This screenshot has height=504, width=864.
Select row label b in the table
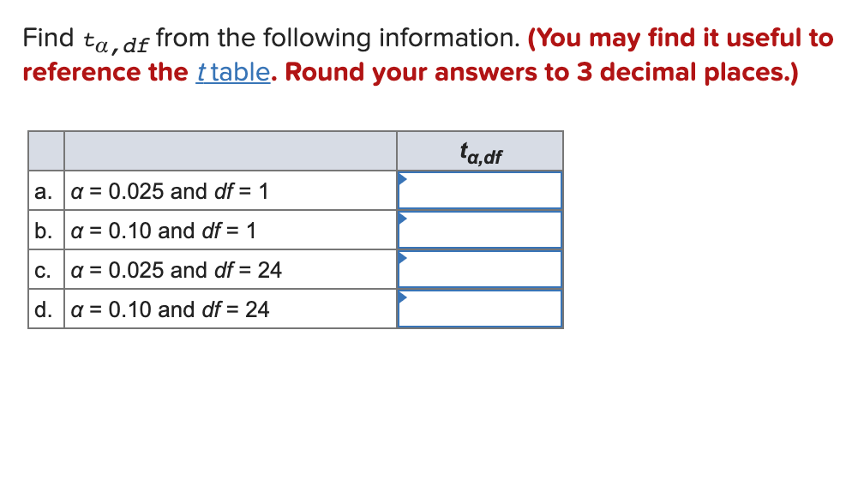point(45,230)
